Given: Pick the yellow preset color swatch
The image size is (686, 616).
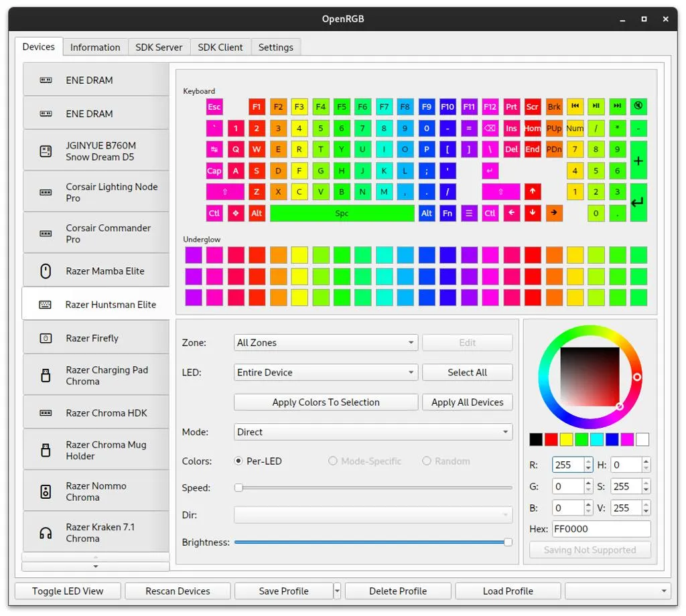Looking at the screenshot, I should pyautogui.click(x=566, y=439).
